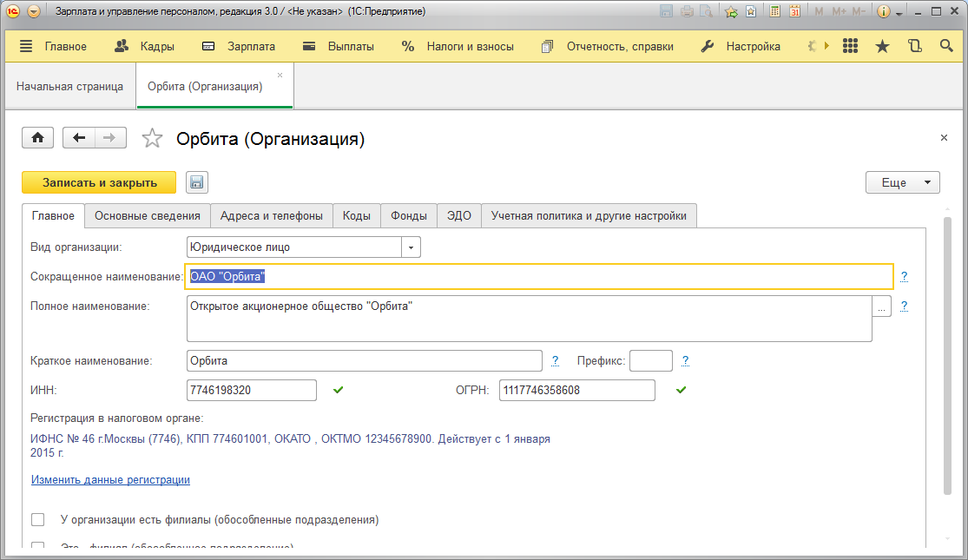Screen dimensions: 968x560
Task: Go back with the left arrow button
Action: point(78,138)
